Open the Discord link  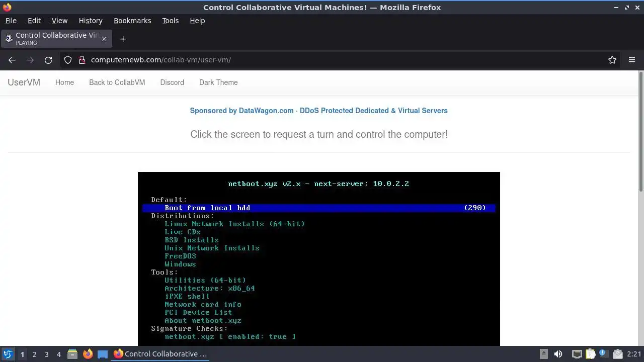pos(172,82)
